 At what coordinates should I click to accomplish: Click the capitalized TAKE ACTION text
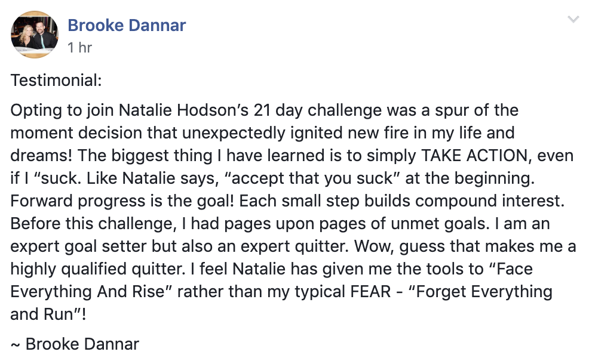474,156
